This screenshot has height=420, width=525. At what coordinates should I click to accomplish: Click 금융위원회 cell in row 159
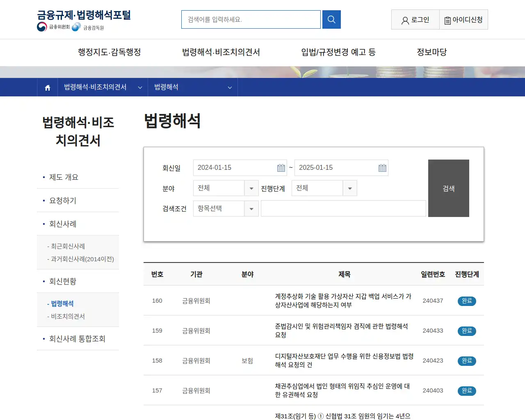point(196,331)
